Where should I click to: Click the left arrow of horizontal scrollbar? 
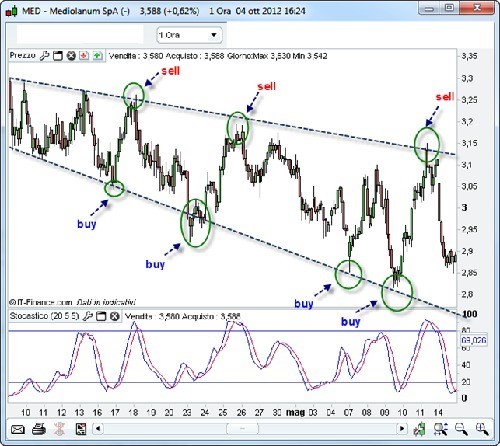click(98, 428)
